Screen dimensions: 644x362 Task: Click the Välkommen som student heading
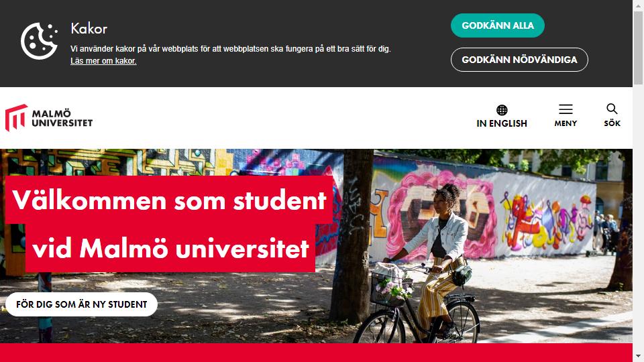pyautogui.click(x=169, y=200)
